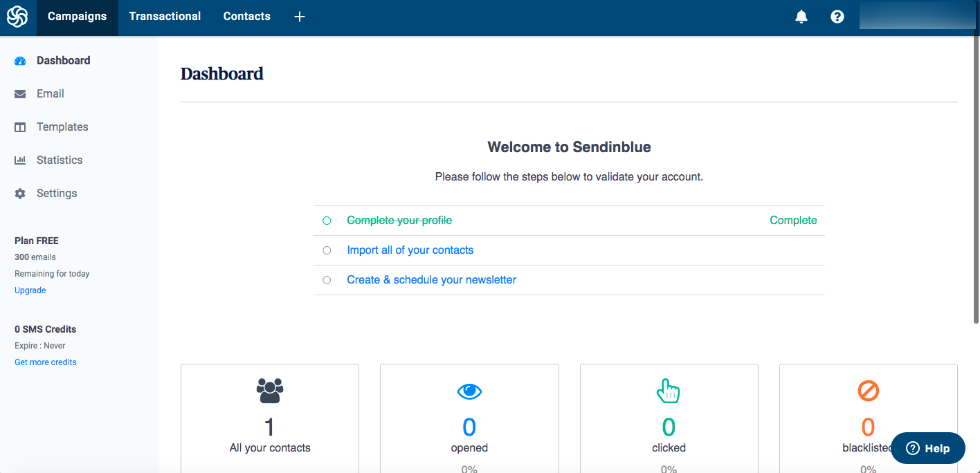Open the notifications bell
The image size is (980, 473).
tap(801, 17)
